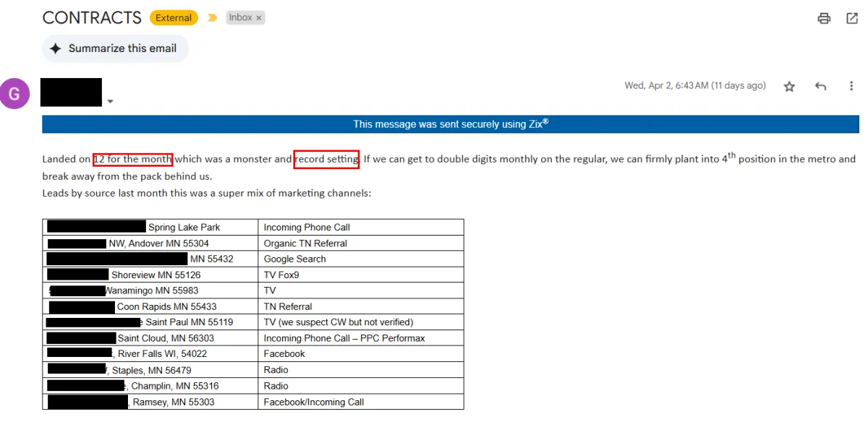
Task: Click the purple G sender avatar
Action: pos(15,93)
